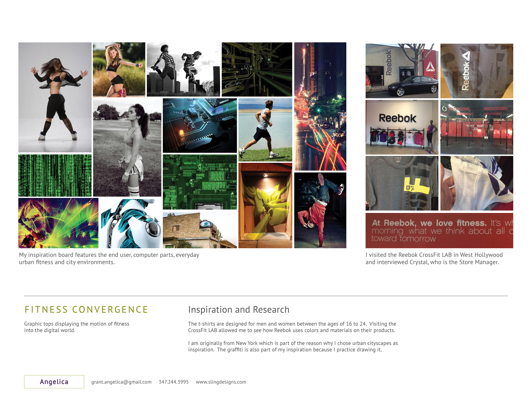
Task: Click the Angelica name box
Action: [x=54, y=381]
